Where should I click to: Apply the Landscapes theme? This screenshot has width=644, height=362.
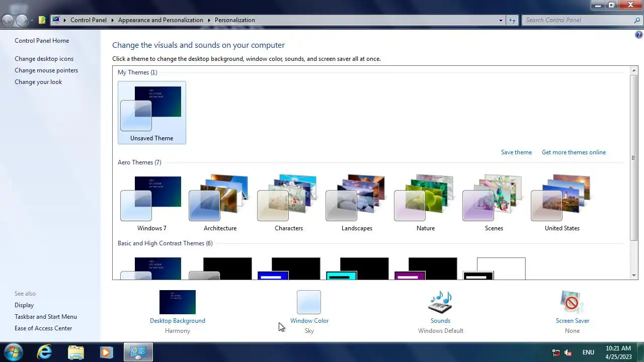[x=357, y=203]
